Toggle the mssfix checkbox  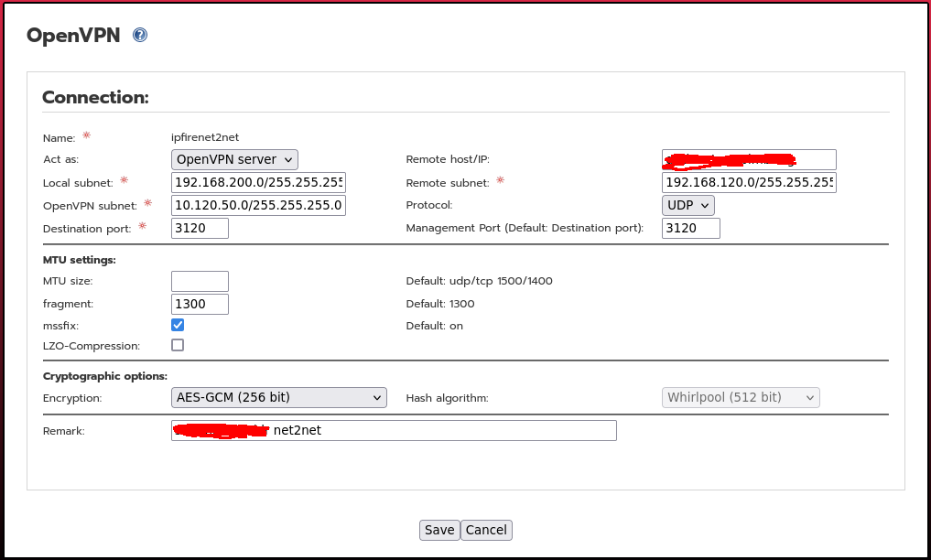coord(178,325)
